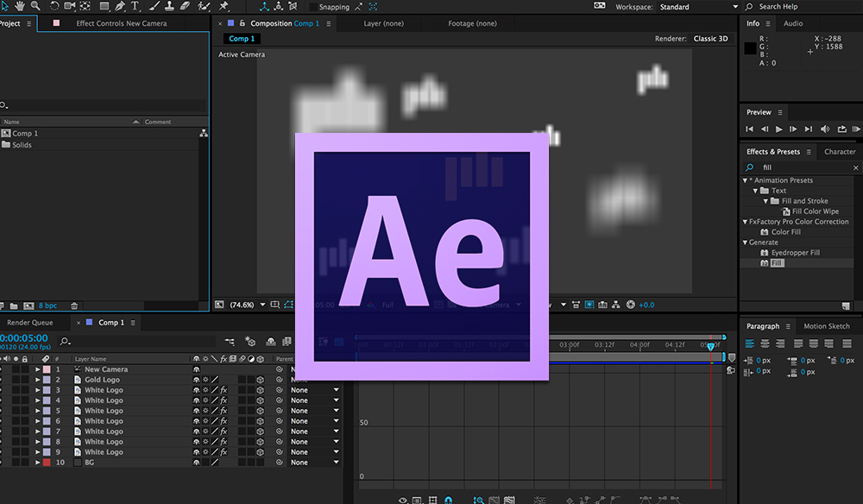This screenshot has width=863, height=504.
Task: Select the Clone Stamp tool
Action: pos(168,6)
